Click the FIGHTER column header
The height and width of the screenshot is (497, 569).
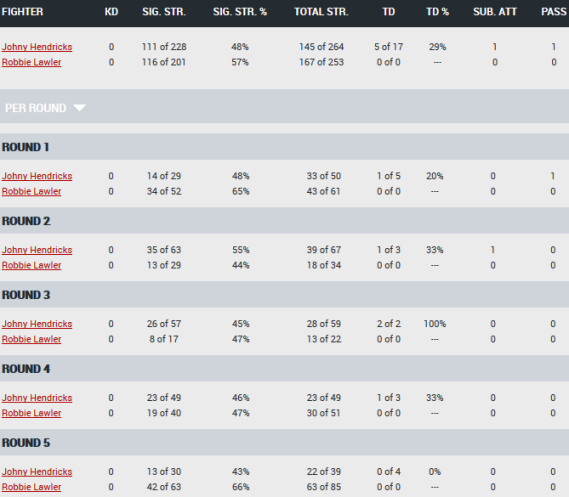click(x=22, y=12)
